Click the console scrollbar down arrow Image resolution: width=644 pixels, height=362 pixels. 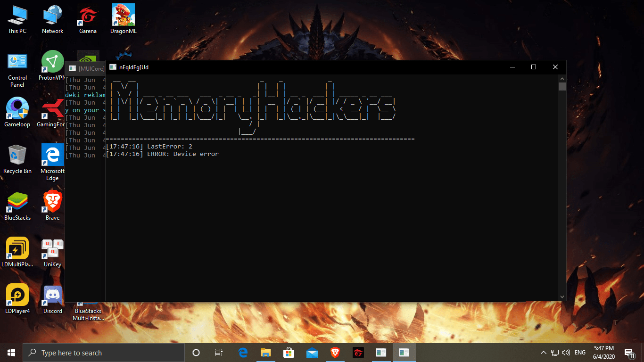click(562, 296)
